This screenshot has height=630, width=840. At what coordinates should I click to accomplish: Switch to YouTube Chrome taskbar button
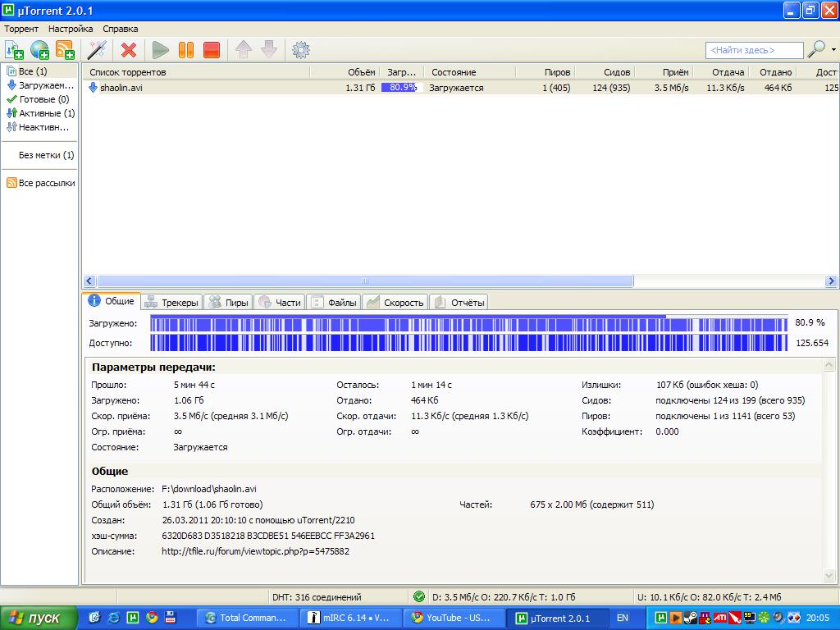453,618
